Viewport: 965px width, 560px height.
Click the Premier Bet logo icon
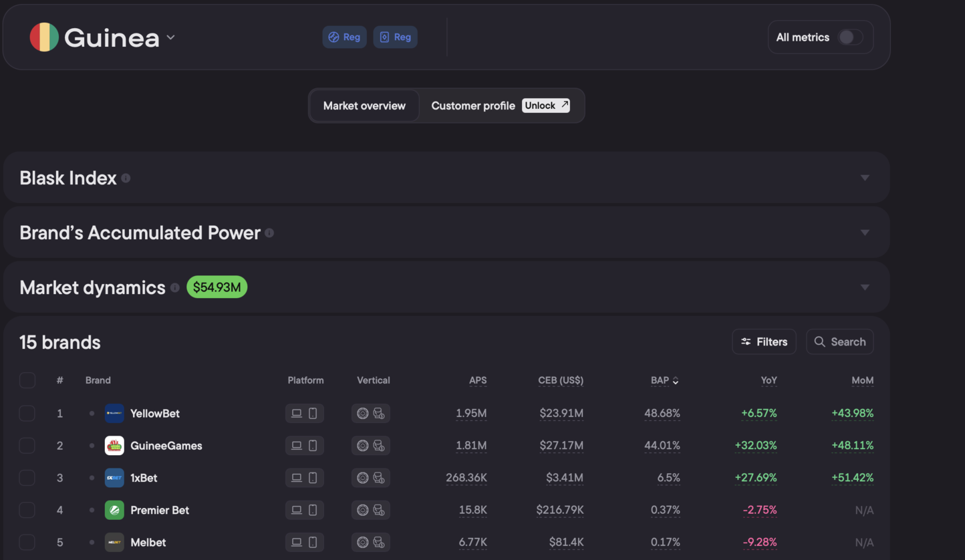114,510
